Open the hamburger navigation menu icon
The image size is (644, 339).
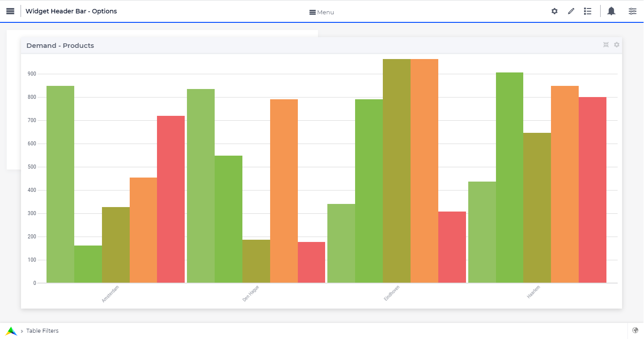point(10,11)
